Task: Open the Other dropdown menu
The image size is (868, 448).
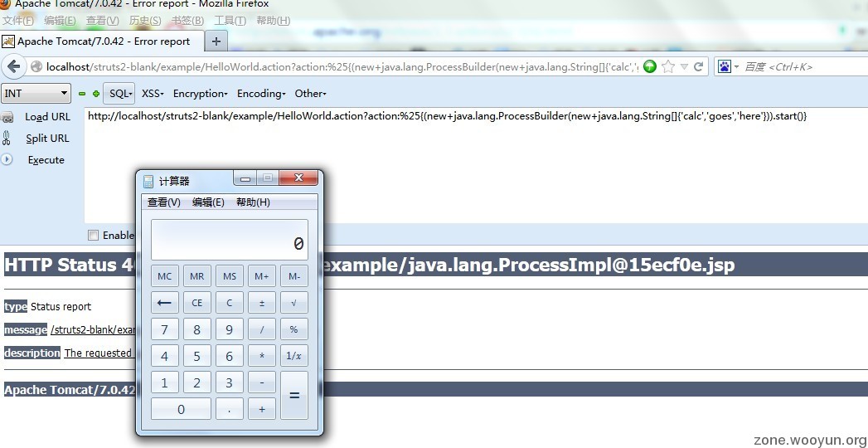Action: pyautogui.click(x=311, y=94)
